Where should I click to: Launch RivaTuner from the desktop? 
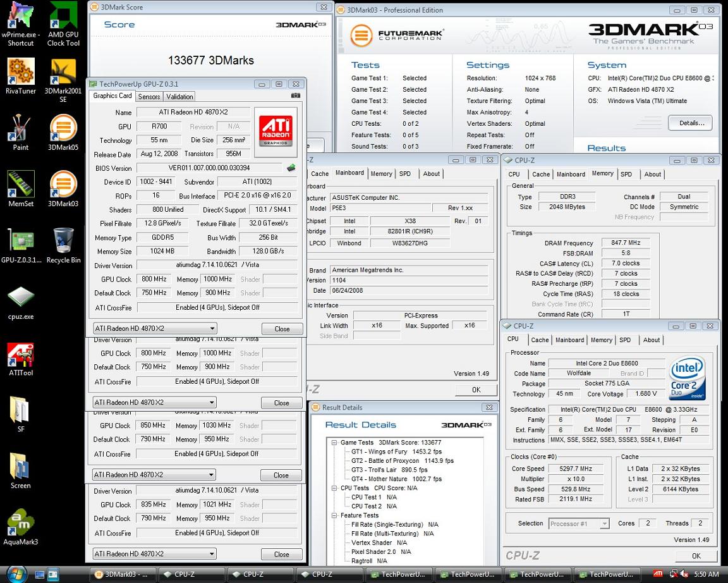20,77
